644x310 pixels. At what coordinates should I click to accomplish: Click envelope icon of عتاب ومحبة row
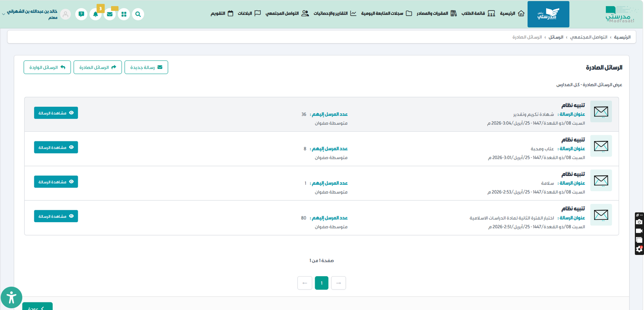(601, 146)
